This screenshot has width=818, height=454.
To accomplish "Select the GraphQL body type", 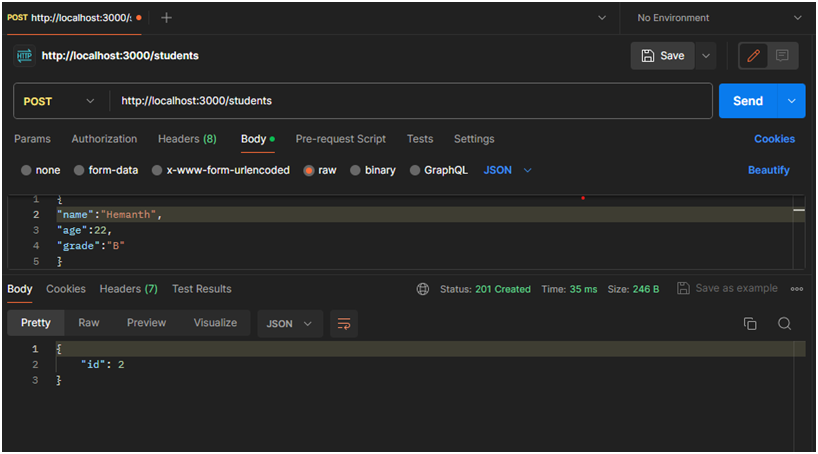I will click(x=438, y=170).
